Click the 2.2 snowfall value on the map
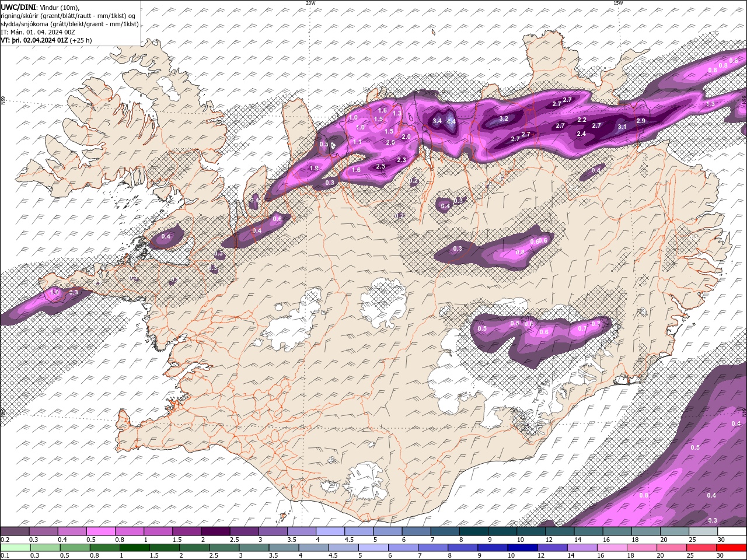The height and width of the screenshot is (560, 747). click(x=581, y=120)
